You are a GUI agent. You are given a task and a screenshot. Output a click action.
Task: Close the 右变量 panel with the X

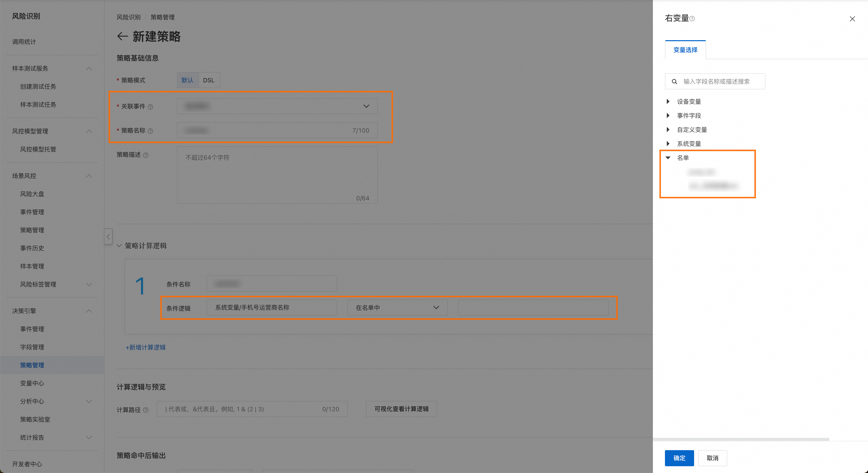pyautogui.click(x=852, y=19)
